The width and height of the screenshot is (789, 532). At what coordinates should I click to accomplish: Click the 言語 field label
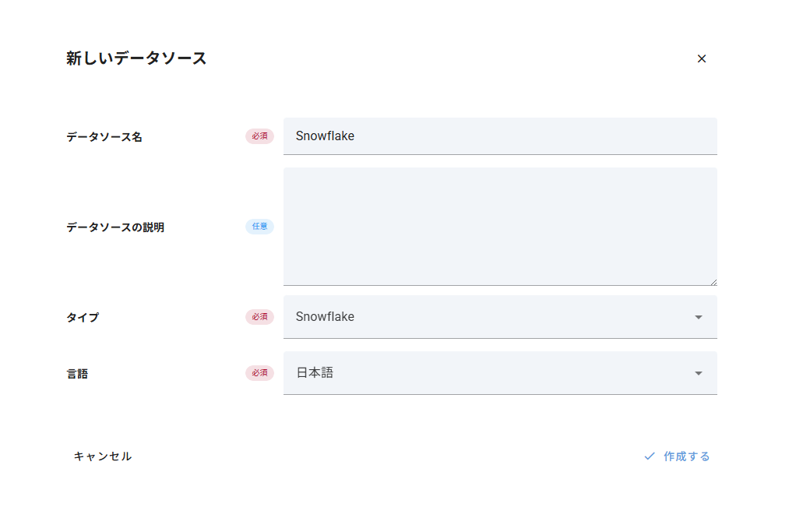click(77, 374)
